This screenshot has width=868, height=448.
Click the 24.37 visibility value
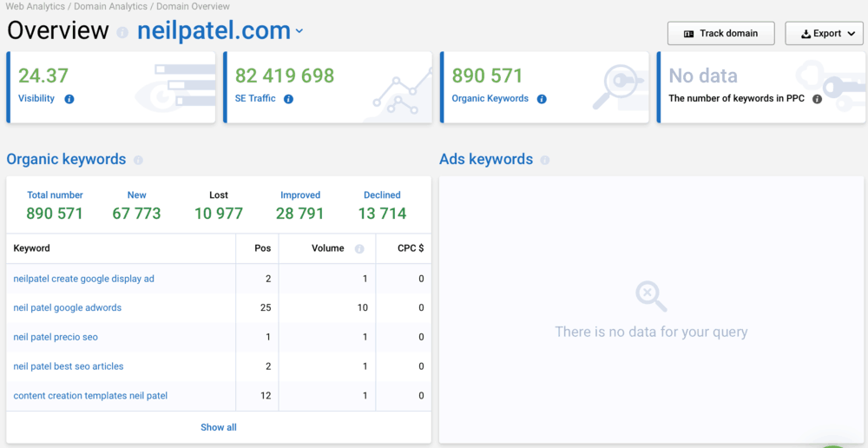43,76
